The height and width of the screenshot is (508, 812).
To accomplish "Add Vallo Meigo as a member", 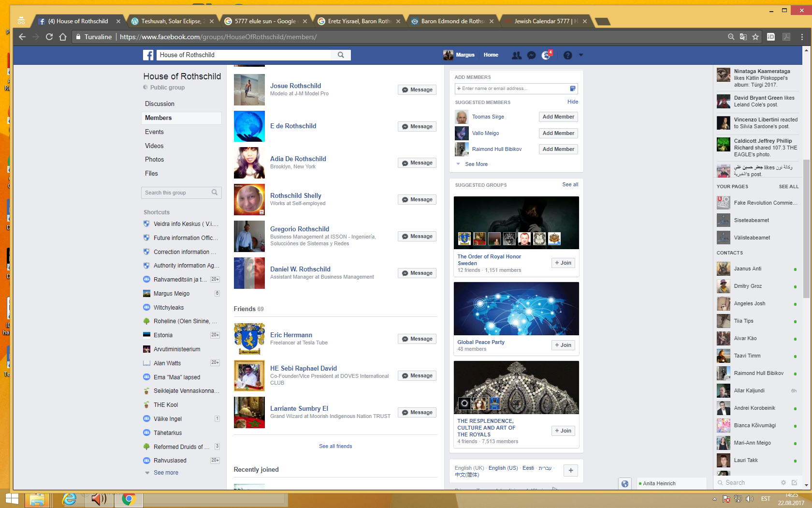I will coord(558,134).
